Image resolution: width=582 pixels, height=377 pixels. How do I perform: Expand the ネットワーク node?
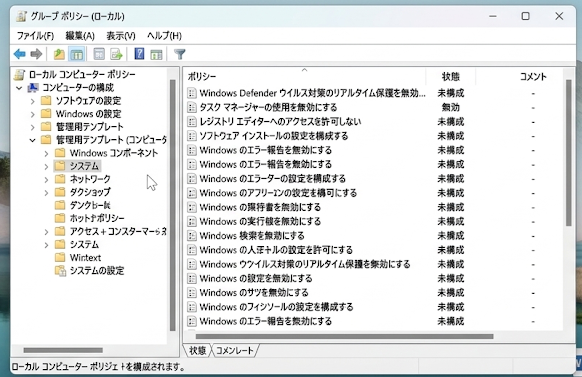[46, 179]
